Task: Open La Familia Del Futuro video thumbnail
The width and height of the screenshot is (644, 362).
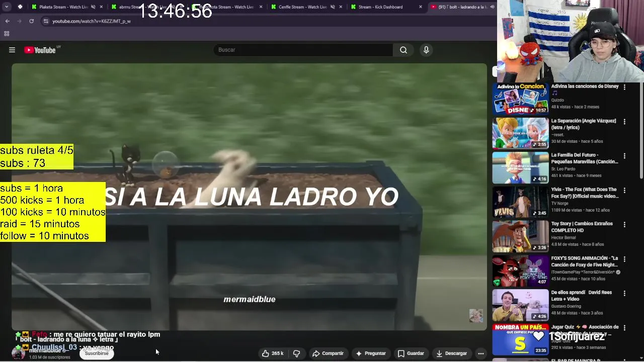Action: point(520,168)
